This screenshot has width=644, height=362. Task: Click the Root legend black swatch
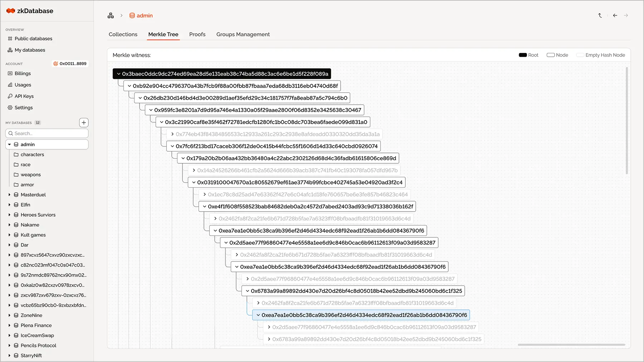[x=523, y=55]
